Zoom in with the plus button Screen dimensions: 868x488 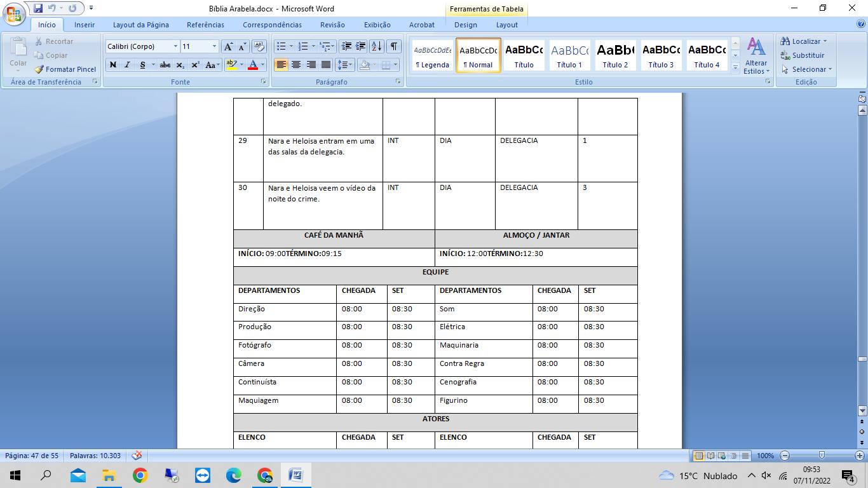tap(860, 456)
